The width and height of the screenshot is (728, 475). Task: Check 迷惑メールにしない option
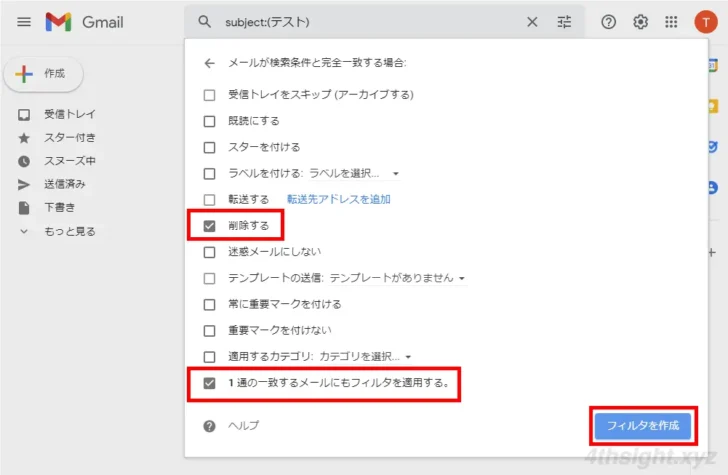pos(209,252)
